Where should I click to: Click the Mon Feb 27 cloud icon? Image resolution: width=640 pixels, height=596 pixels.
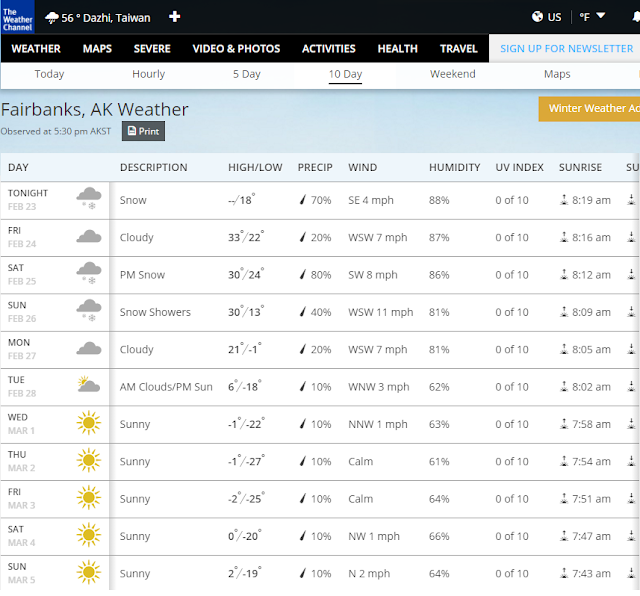coord(89,349)
